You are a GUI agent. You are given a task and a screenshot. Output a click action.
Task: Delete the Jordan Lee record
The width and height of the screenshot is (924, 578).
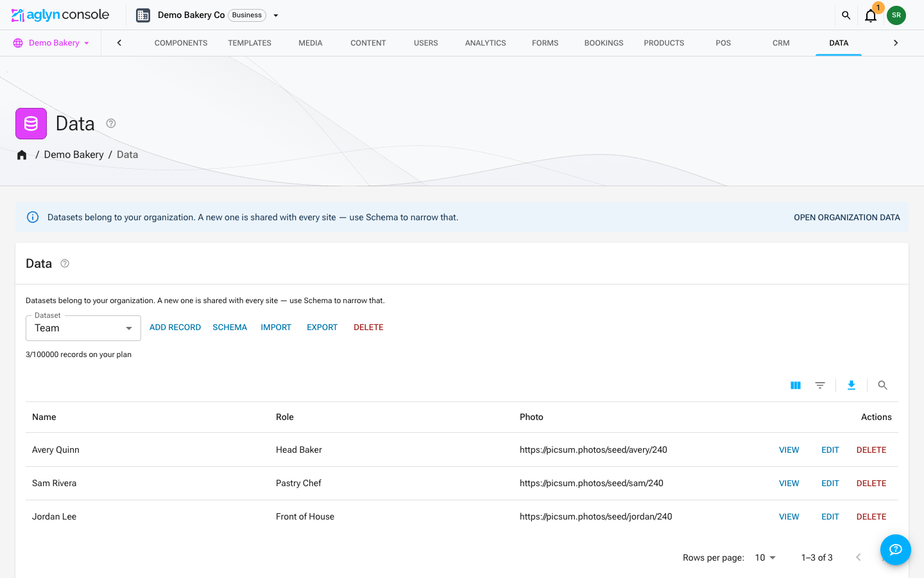871,517
